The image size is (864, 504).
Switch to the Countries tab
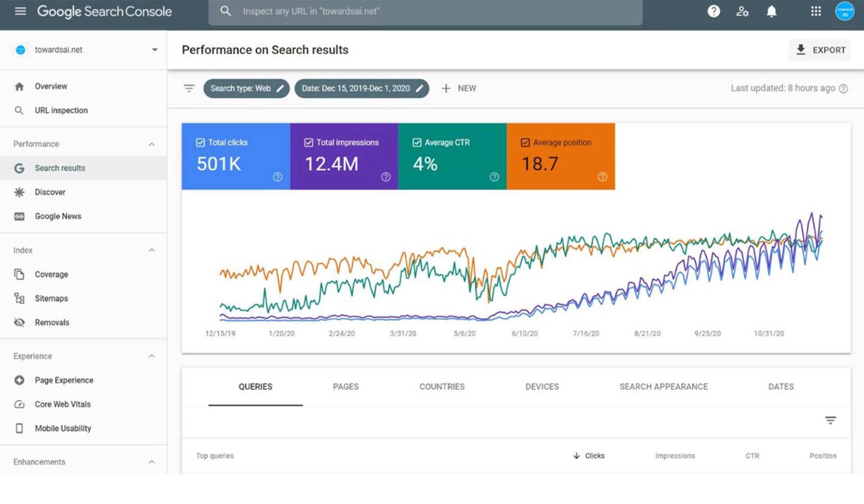coord(441,387)
